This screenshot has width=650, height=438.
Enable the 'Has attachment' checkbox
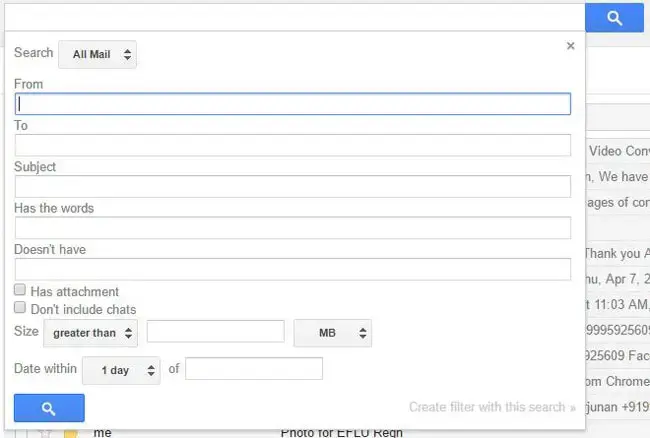click(x=19, y=290)
